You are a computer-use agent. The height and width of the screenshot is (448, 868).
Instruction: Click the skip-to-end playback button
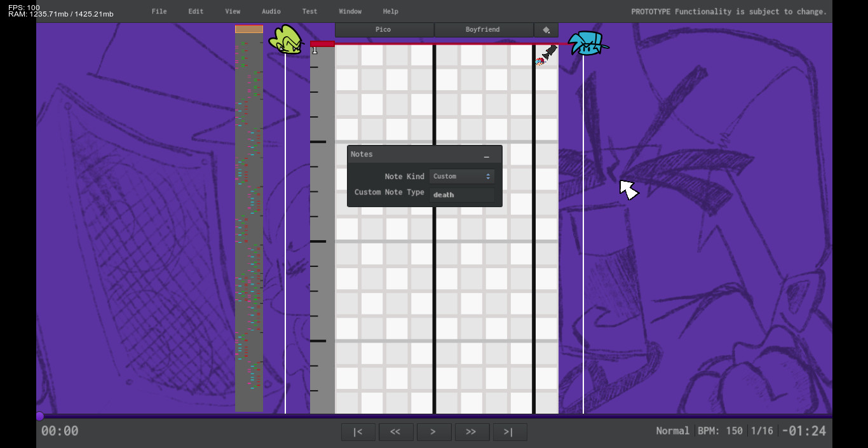click(510, 431)
